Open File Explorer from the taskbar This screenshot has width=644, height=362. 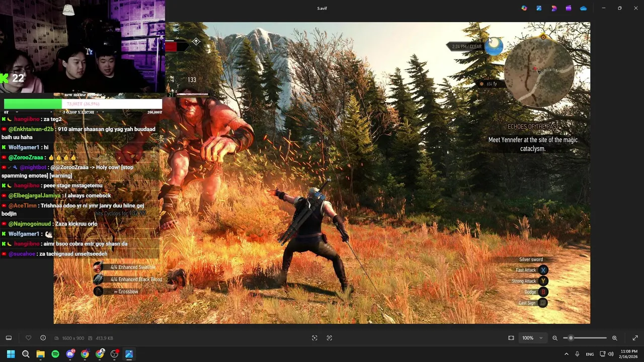tap(40, 354)
